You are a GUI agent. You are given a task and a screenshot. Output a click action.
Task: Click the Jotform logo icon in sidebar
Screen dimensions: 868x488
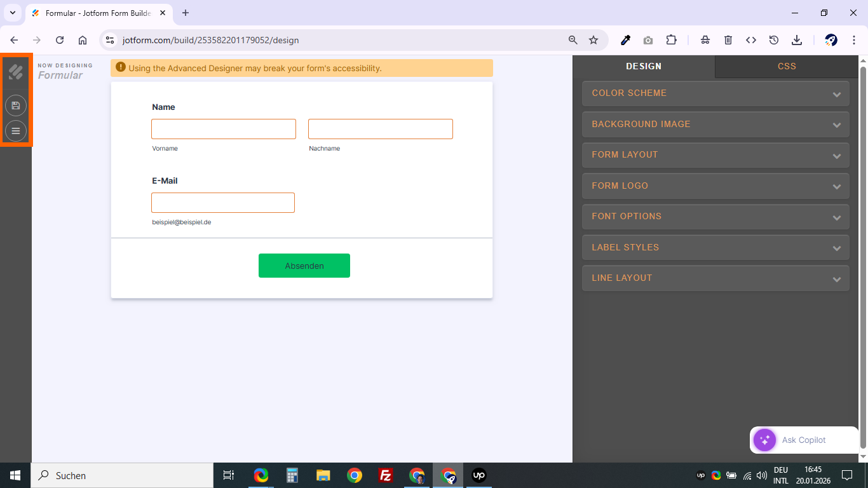(16, 72)
